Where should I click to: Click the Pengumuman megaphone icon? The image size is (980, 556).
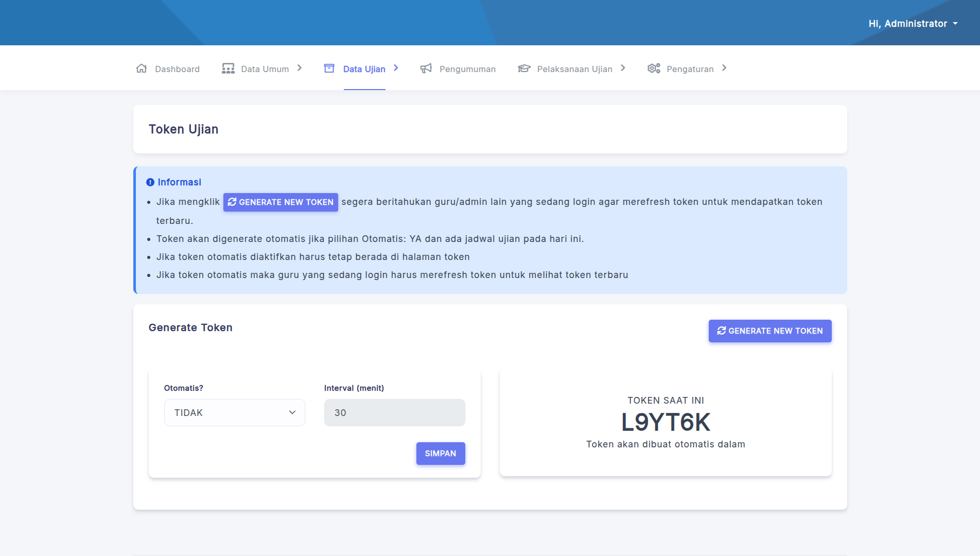(x=426, y=68)
